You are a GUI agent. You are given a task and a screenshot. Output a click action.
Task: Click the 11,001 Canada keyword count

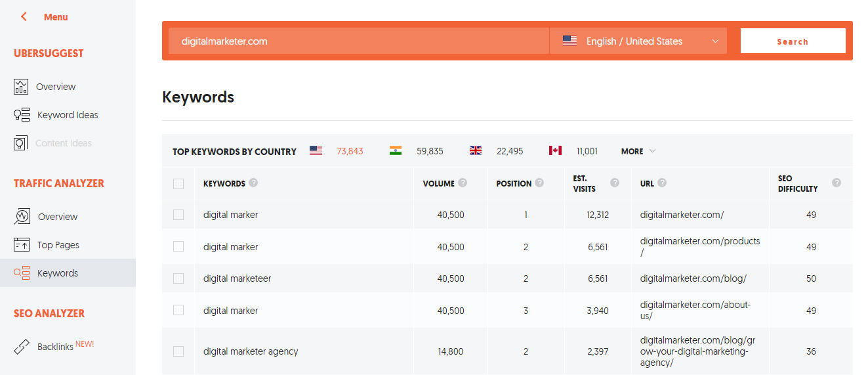tap(587, 151)
